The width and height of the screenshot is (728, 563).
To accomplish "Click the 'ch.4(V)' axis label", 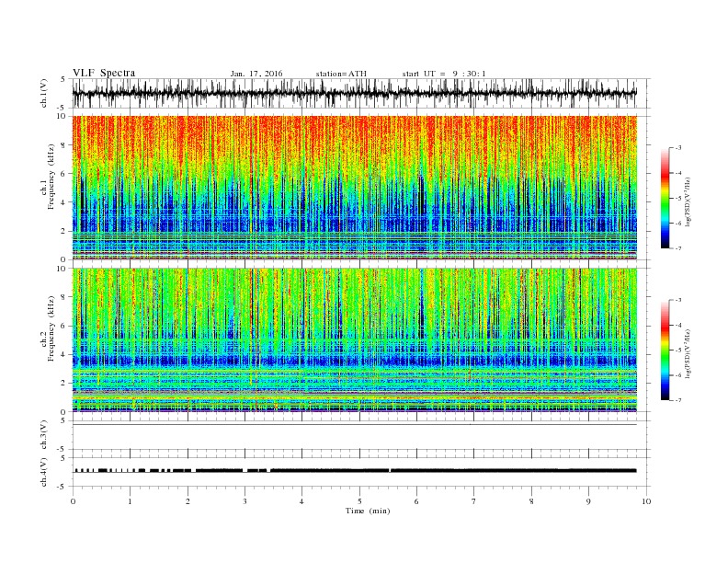I will click(x=44, y=472).
